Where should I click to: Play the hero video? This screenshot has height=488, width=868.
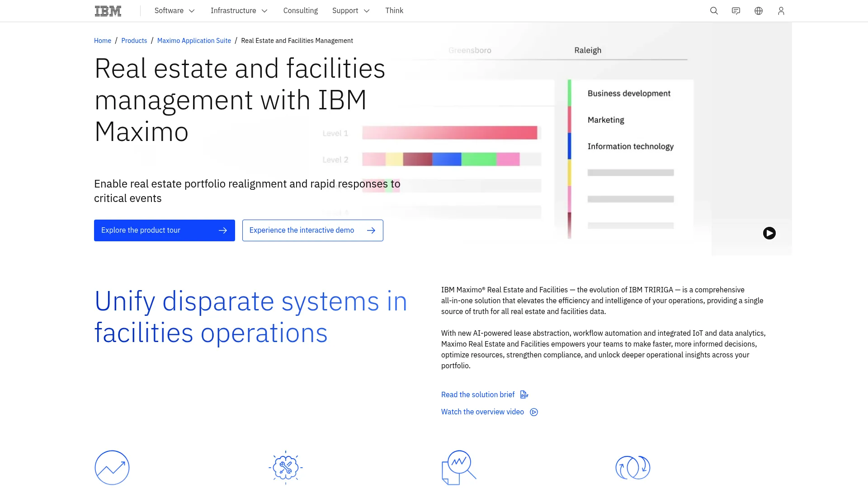click(x=769, y=233)
